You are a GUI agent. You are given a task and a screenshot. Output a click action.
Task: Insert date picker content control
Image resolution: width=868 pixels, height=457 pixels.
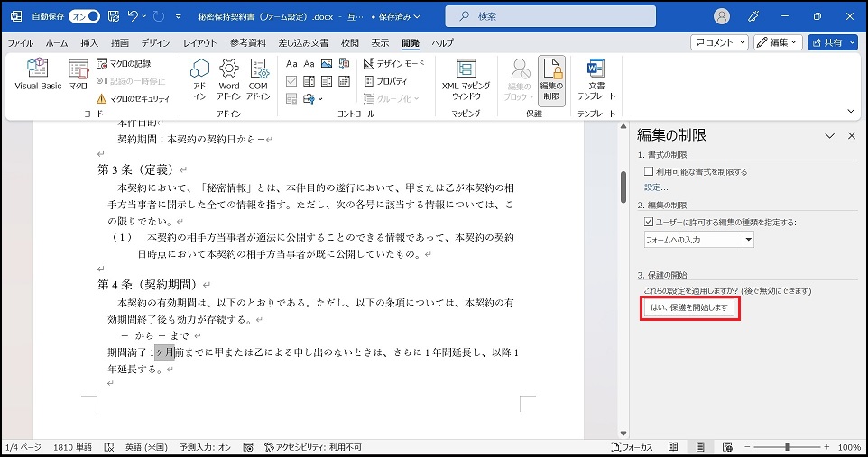click(x=345, y=81)
